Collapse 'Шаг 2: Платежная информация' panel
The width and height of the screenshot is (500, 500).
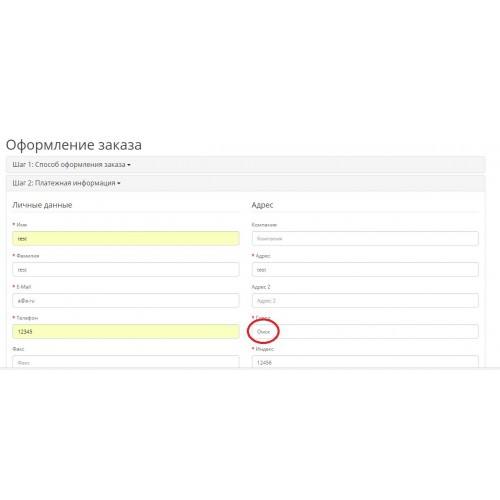[x=66, y=183]
